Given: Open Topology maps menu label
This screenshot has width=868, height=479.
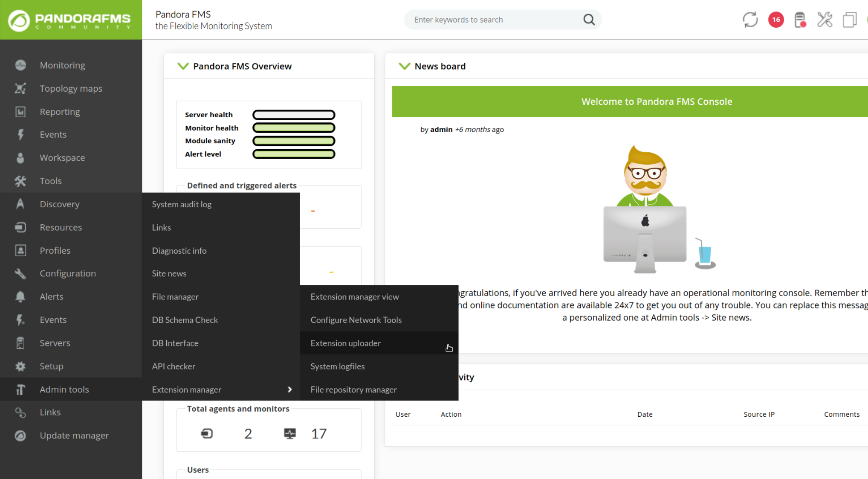Looking at the screenshot, I should [71, 88].
